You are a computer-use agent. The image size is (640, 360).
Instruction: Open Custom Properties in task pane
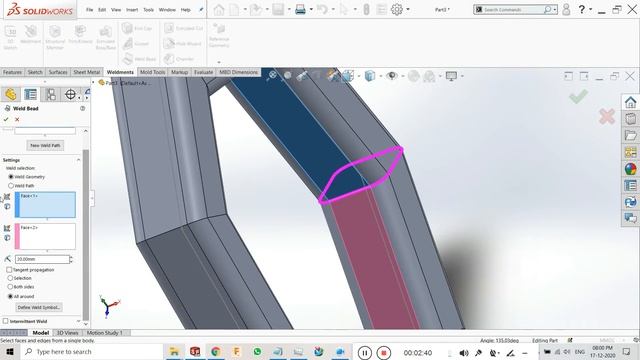631,186
